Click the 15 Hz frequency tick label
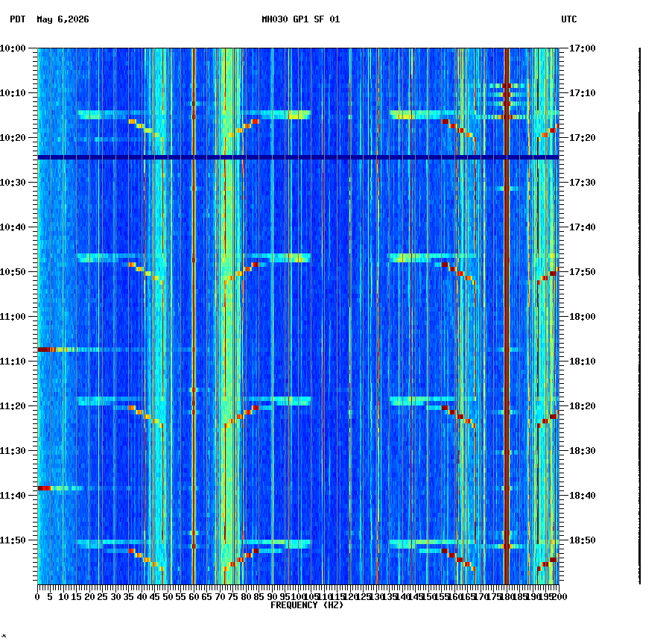The width and height of the screenshot is (672, 644). 77,597
